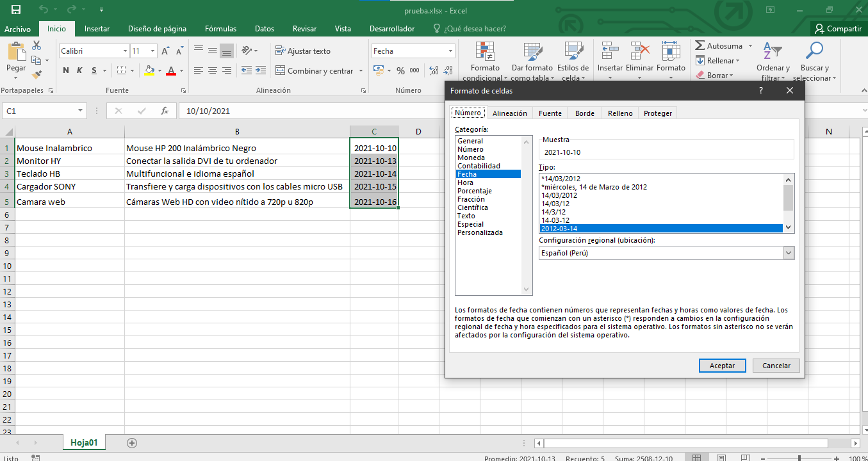Switch to the Alineación tab in dialog
The height and width of the screenshot is (461, 868).
point(509,113)
